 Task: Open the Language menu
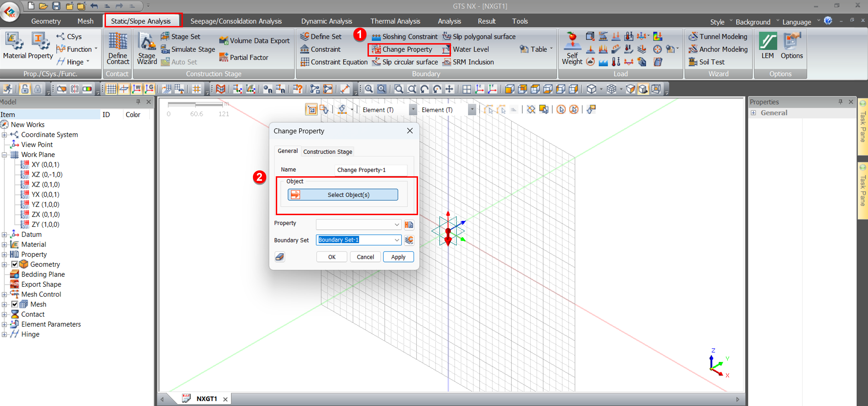(797, 22)
